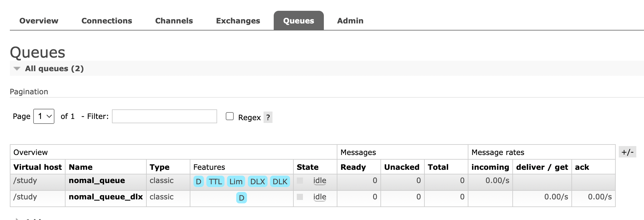Enable the Regex checkbox
The height and width of the screenshot is (220, 644).
click(x=230, y=116)
